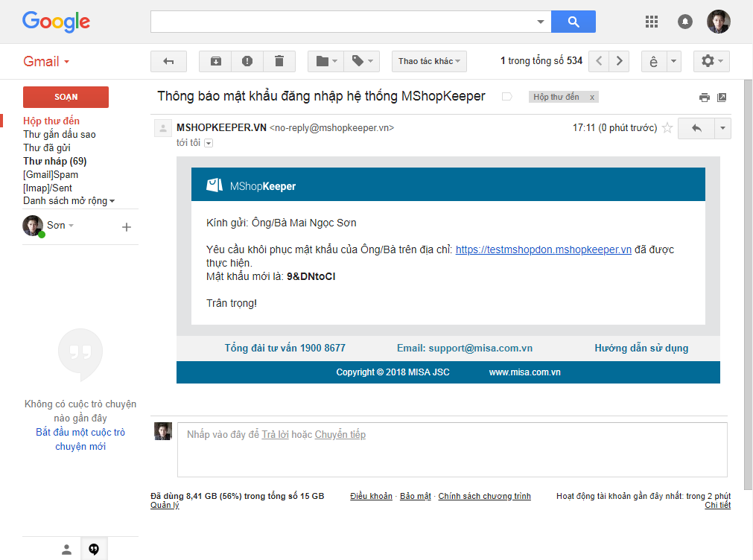
Task: Toggle the importance marker beside subject
Action: point(506,97)
